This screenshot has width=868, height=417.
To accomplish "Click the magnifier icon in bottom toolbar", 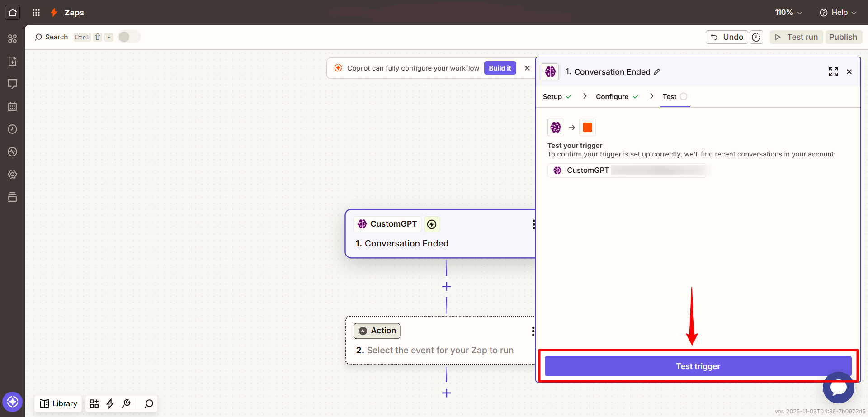I will click(149, 403).
